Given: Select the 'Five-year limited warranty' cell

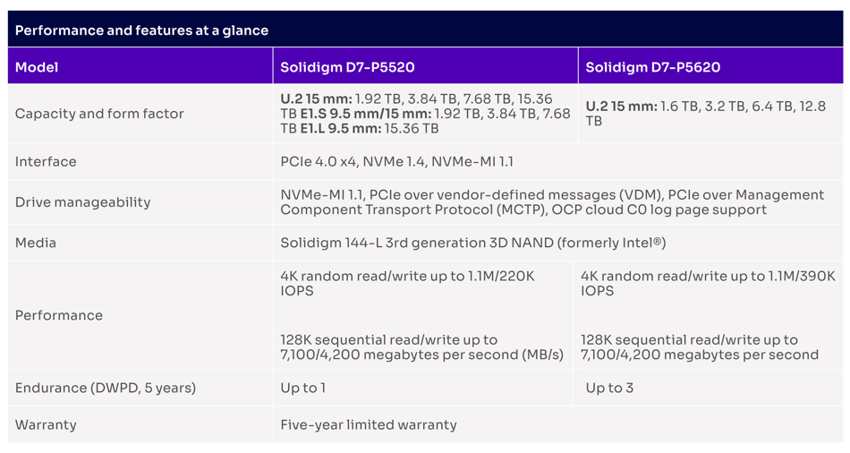Looking at the screenshot, I should click(368, 425).
